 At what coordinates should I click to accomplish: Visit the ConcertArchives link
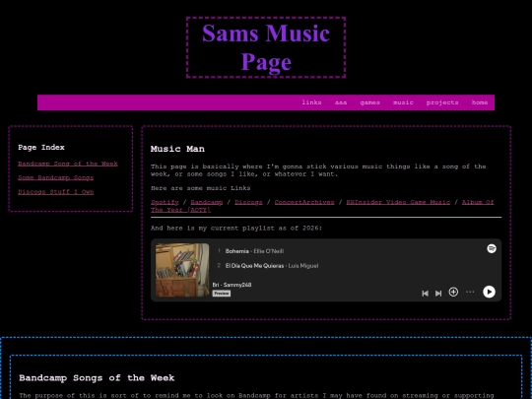(x=304, y=202)
